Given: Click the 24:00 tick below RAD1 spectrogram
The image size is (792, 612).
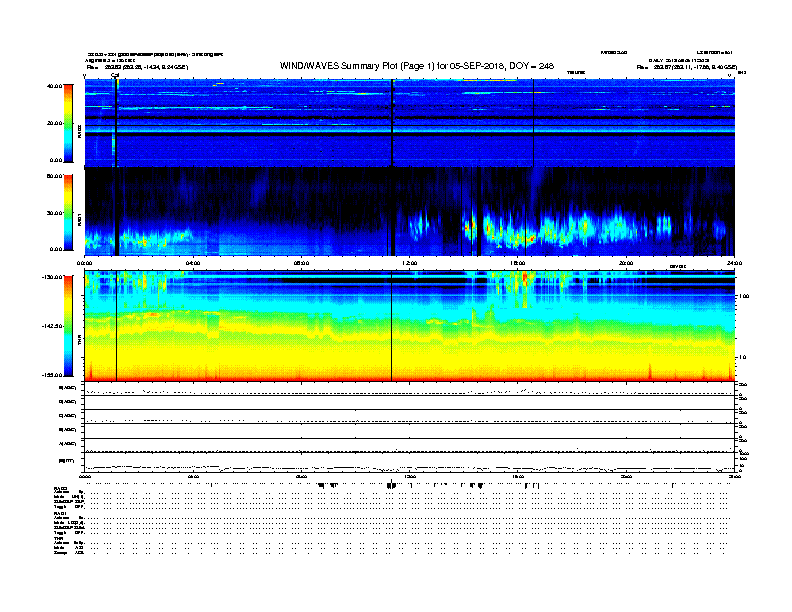Looking at the screenshot, I should click(734, 263).
